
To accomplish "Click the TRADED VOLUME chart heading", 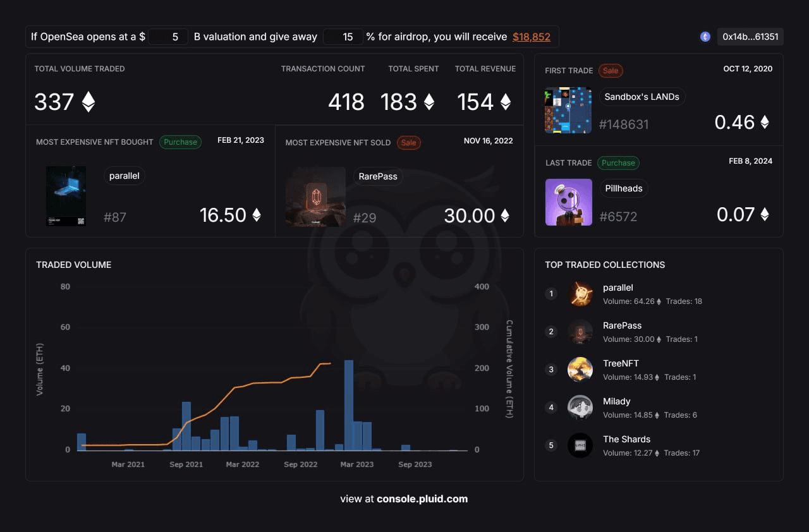I will (74, 265).
